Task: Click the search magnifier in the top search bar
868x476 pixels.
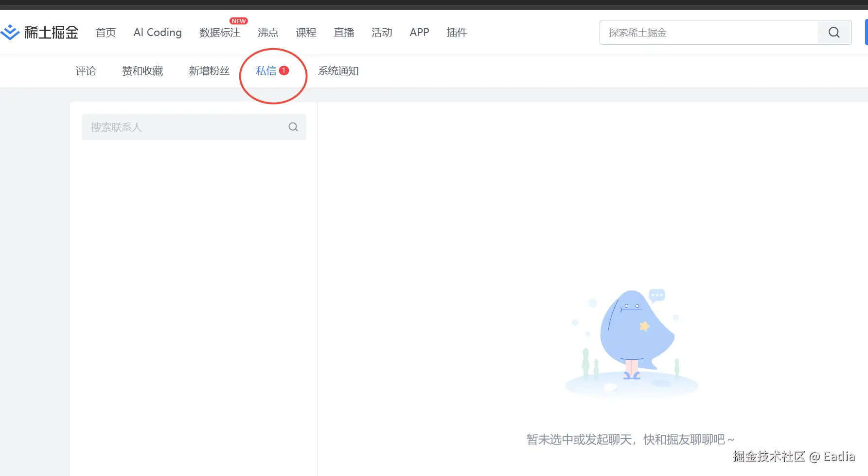Action: 834,33
